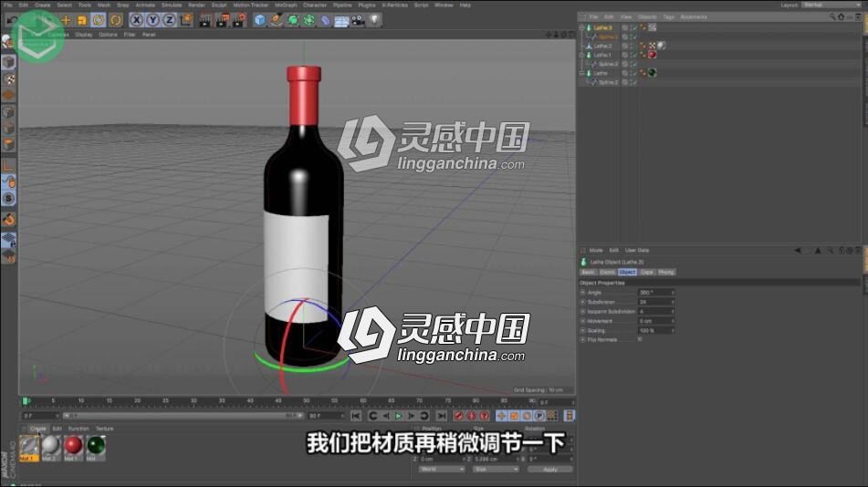This screenshot has width=868, height=487.
Task: Add a light object
Action: click(375, 20)
